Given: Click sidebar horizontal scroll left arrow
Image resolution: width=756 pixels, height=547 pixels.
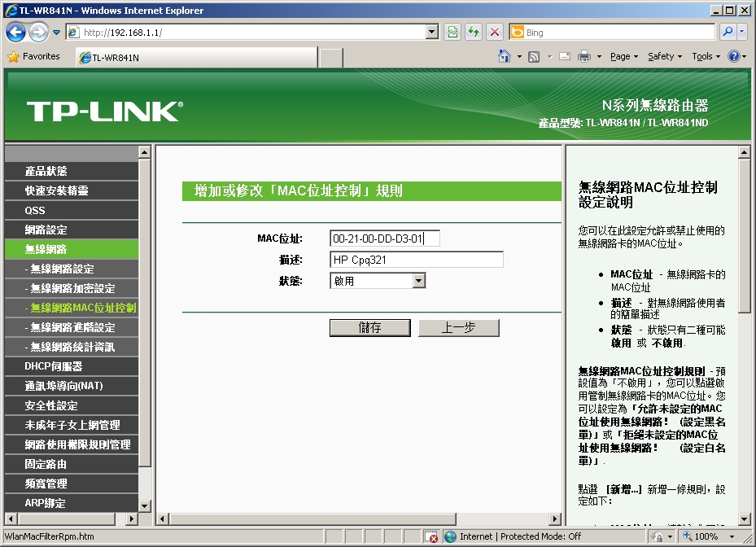Looking at the screenshot, I should pyautogui.click(x=11, y=519).
